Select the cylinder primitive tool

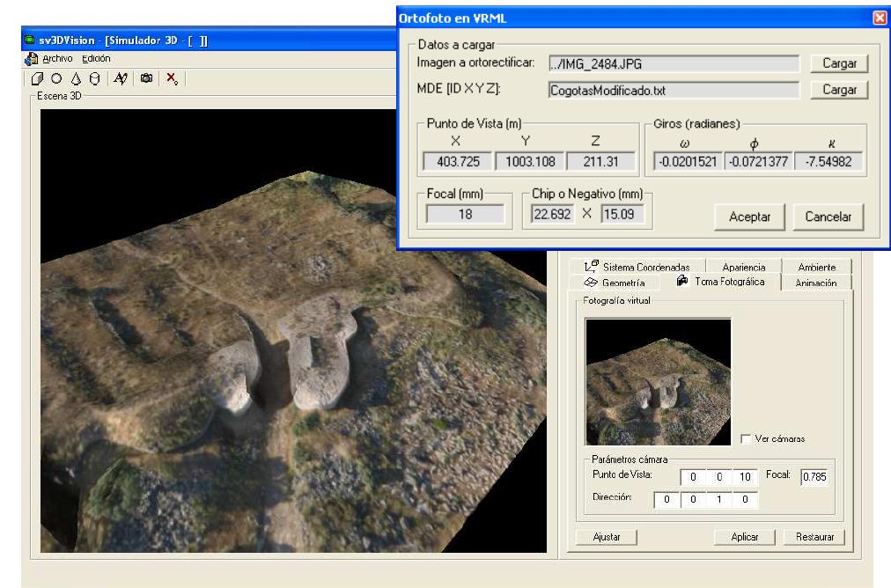coord(94,78)
